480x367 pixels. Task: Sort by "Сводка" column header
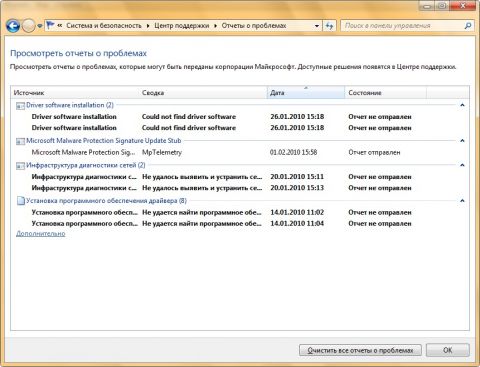point(203,93)
